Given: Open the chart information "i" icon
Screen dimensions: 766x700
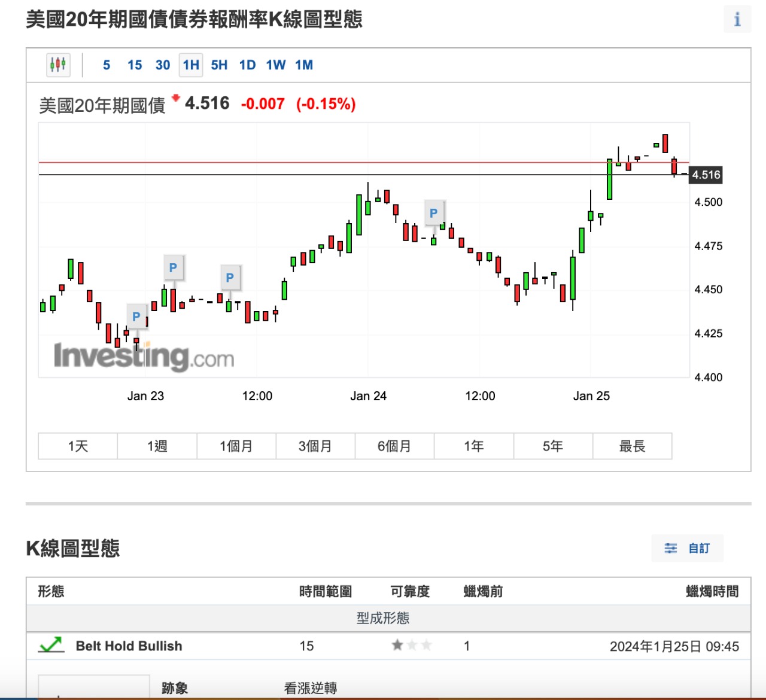Looking at the screenshot, I should [737, 20].
